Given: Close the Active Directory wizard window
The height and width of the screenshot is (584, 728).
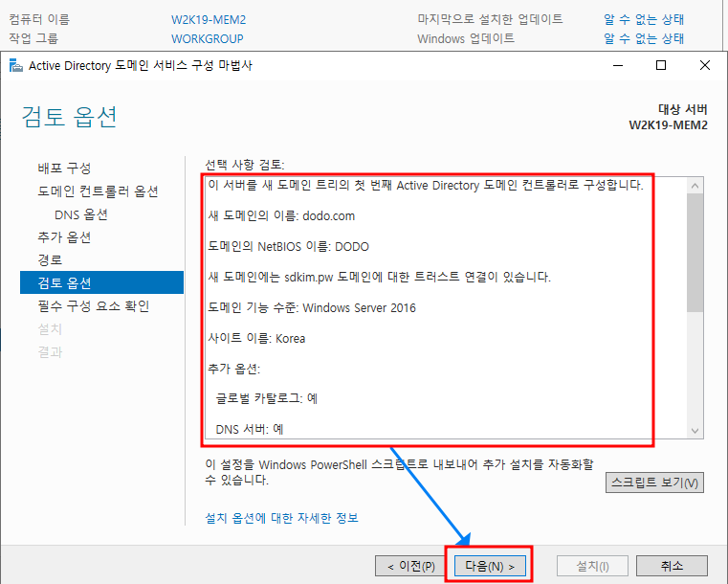Looking at the screenshot, I should [705, 65].
